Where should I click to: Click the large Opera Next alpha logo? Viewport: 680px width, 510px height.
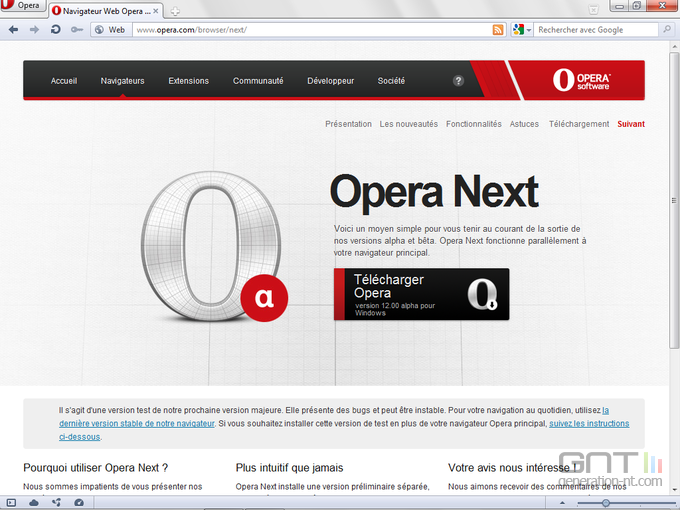(x=214, y=246)
